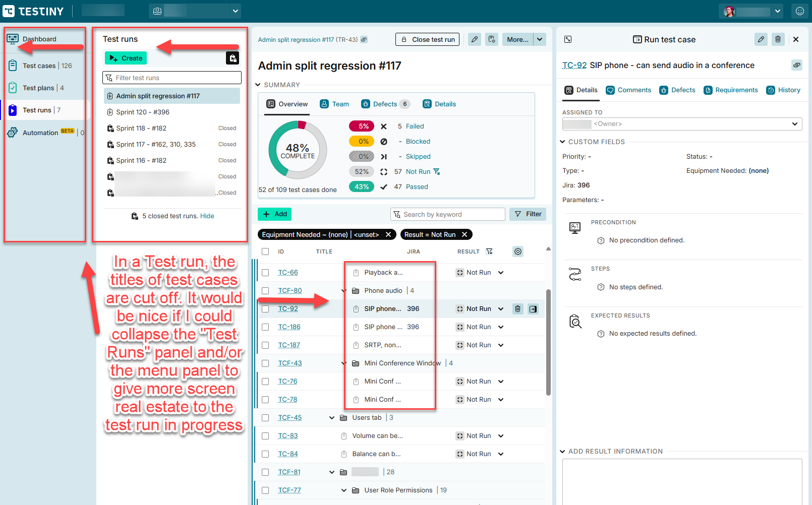The width and height of the screenshot is (812, 505).
Task: Check the TC-66 row checkbox
Action: click(265, 273)
